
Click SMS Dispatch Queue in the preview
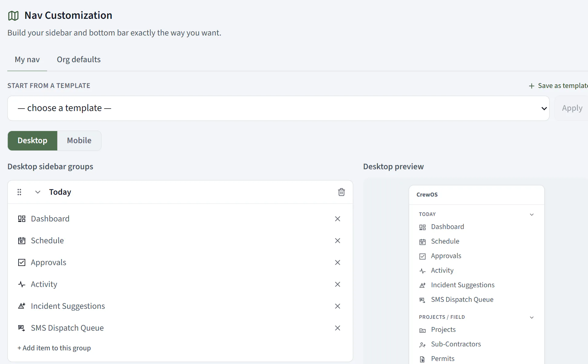462,300
